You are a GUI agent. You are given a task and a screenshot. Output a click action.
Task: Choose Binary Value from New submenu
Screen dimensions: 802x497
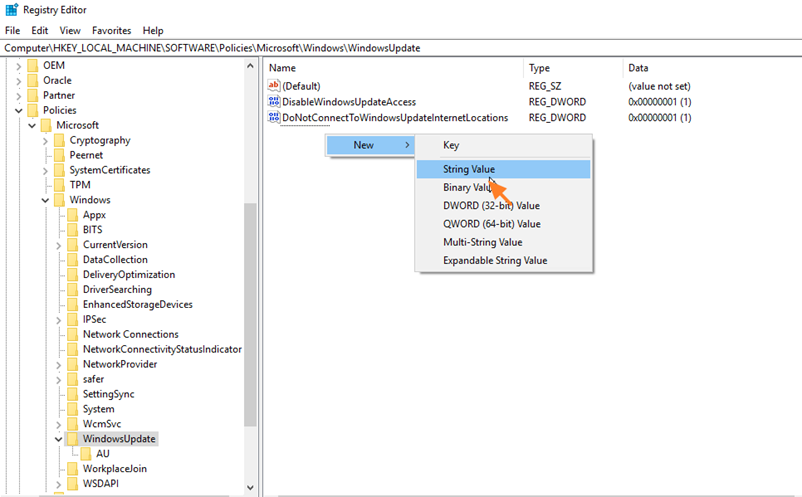point(503,188)
